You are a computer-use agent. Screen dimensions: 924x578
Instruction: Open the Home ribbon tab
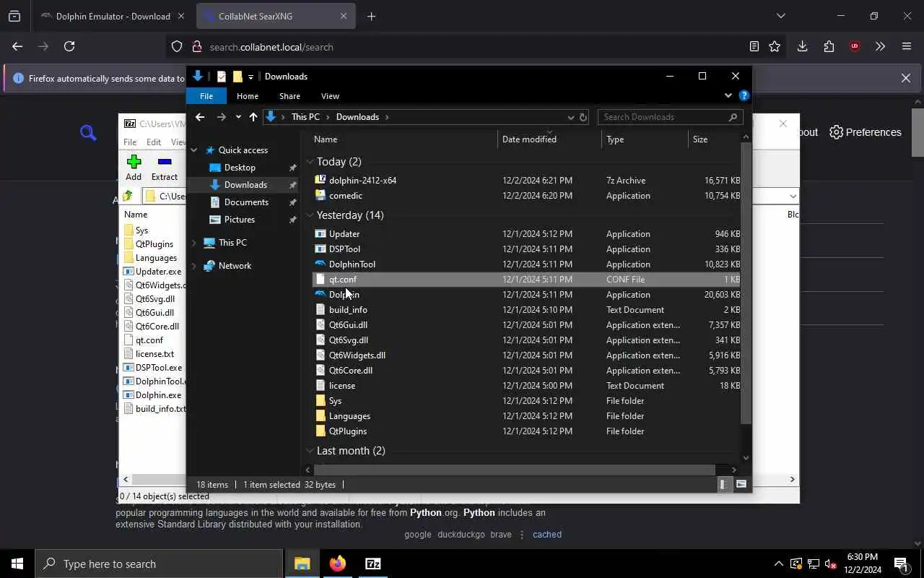click(248, 96)
